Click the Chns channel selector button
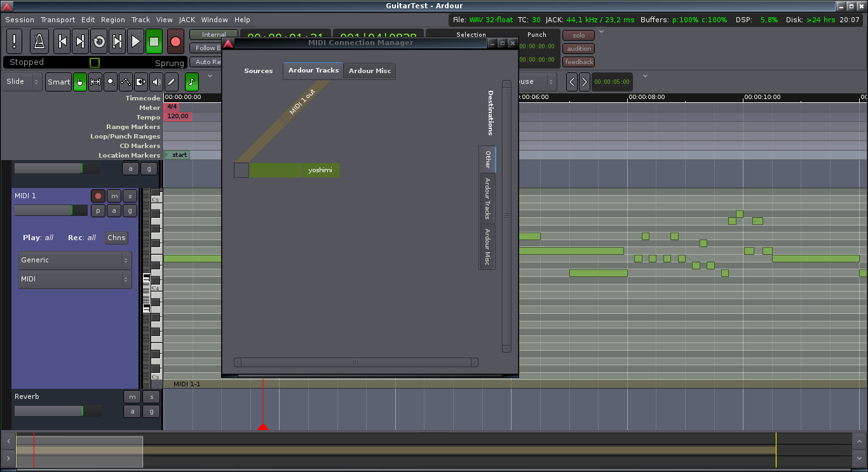The height and width of the screenshot is (472, 868). coord(116,238)
